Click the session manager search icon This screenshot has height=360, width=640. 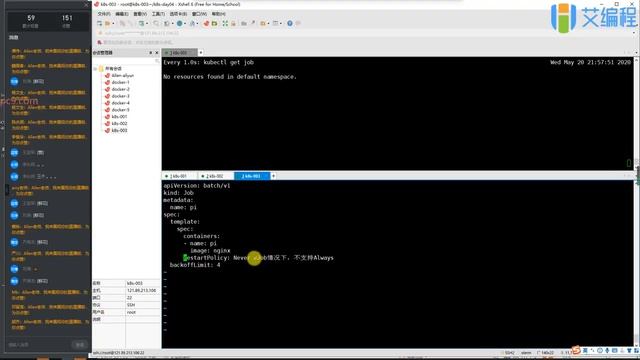(x=157, y=61)
